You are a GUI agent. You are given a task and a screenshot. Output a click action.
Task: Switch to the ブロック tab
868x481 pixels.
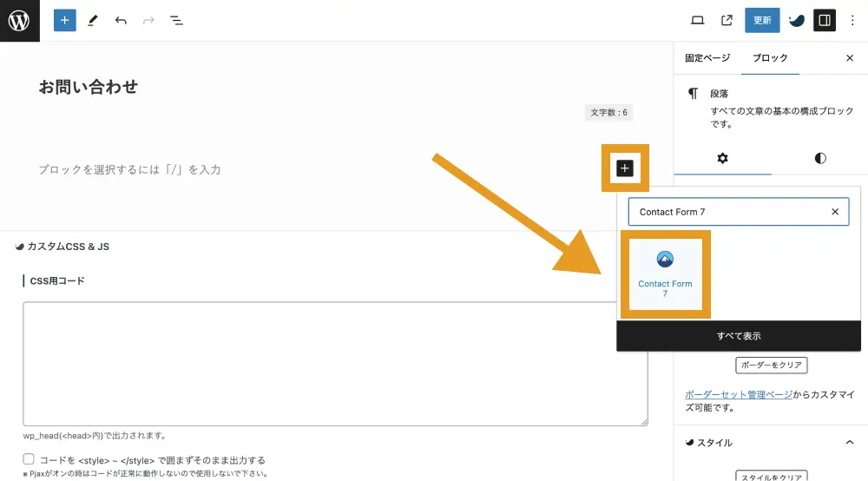pyautogui.click(x=770, y=58)
